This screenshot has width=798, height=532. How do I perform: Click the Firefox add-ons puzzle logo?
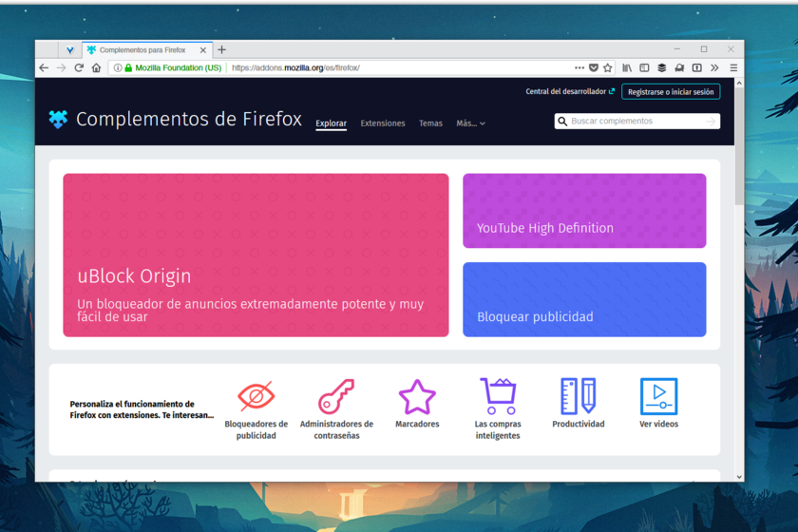(58, 119)
